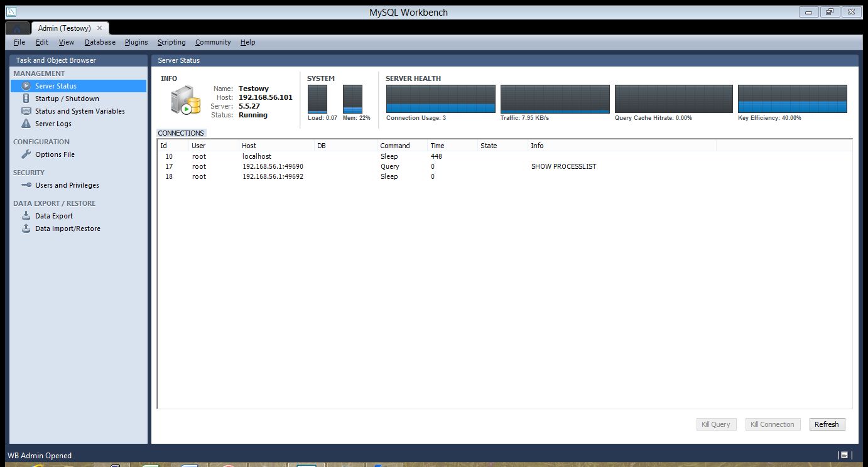Sort connections by the Id column header
868x467 pixels.
click(x=173, y=146)
